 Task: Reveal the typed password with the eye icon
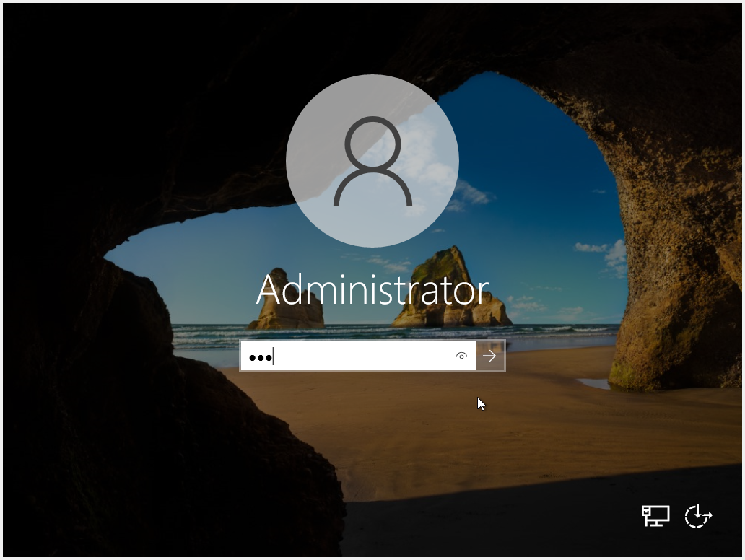(x=461, y=356)
